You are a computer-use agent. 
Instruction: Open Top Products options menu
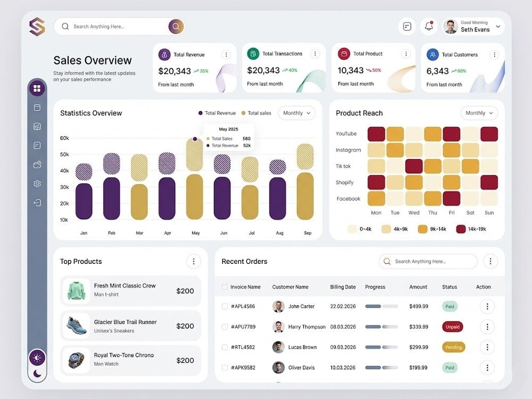pos(194,261)
